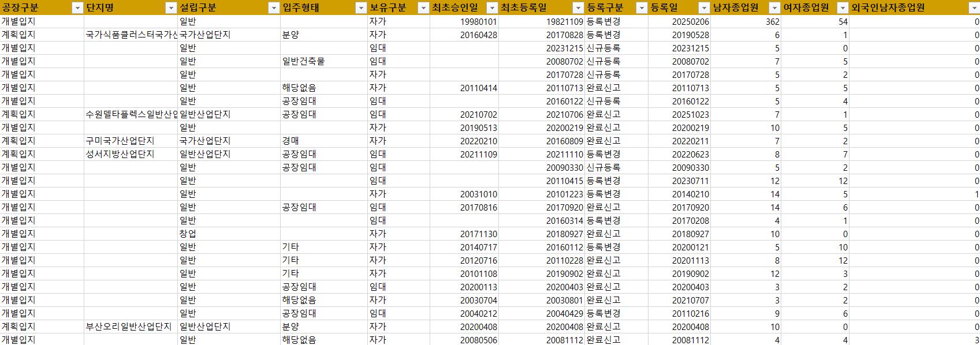
Task: Select the 성서지방산업단지 cell
Action: 120,154
